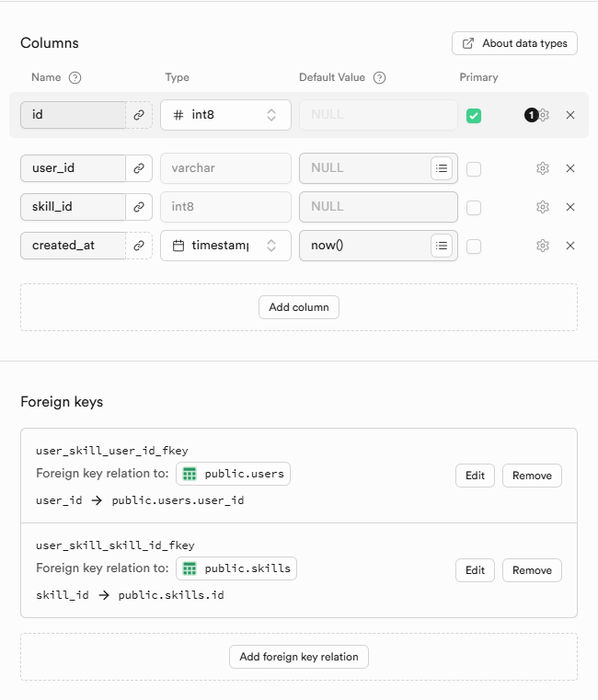Open settings gear for user_id column

(543, 168)
